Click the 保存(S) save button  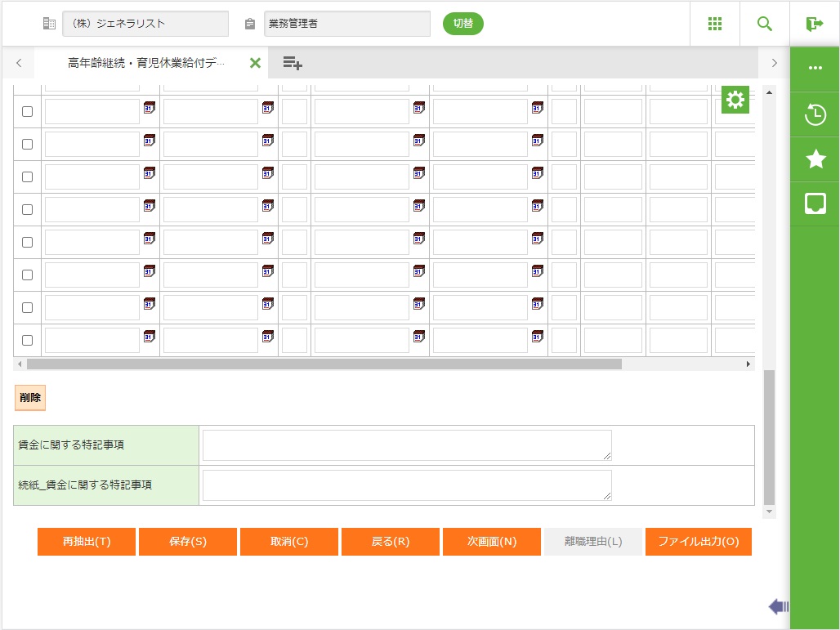(187, 542)
